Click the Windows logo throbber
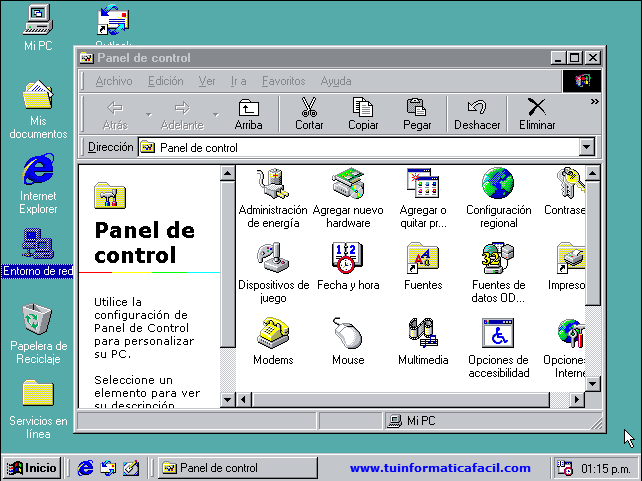 pyautogui.click(x=582, y=81)
